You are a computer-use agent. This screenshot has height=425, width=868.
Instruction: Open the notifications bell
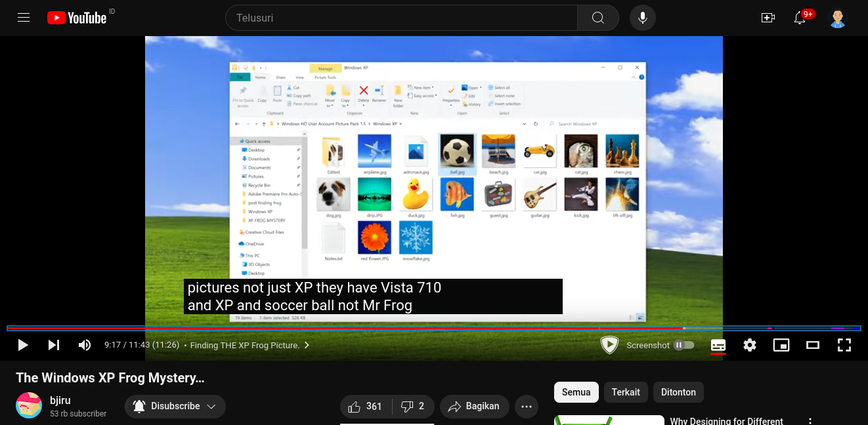[800, 18]
